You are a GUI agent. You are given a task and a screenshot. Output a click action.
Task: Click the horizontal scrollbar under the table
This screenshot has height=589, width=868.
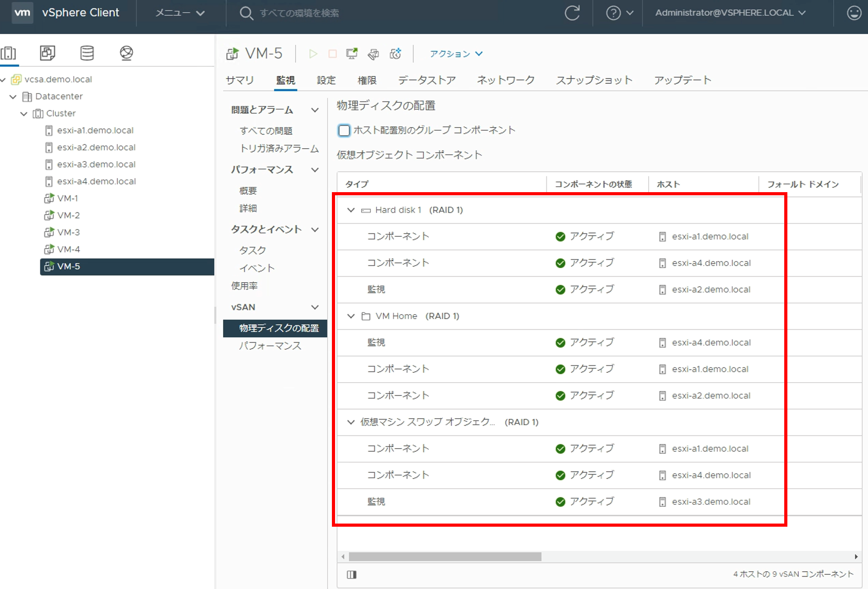click(445, 557)
